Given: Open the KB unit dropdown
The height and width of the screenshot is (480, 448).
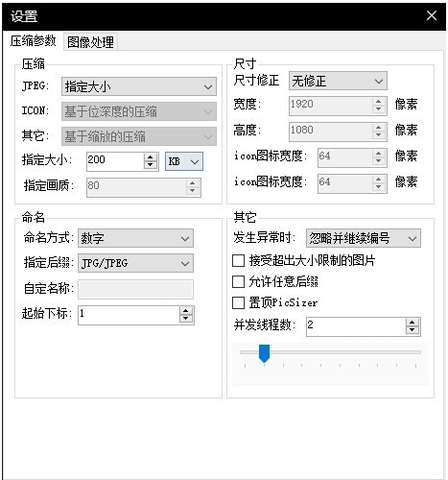Looking at the screenshot, I should click(184, 161).
